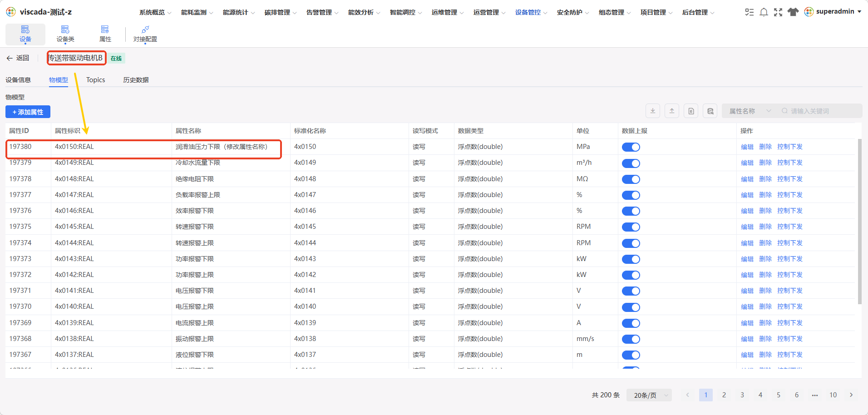868x415 pixels.
Task: Click the pagination ellipsis icon
Action: [815, 395]
